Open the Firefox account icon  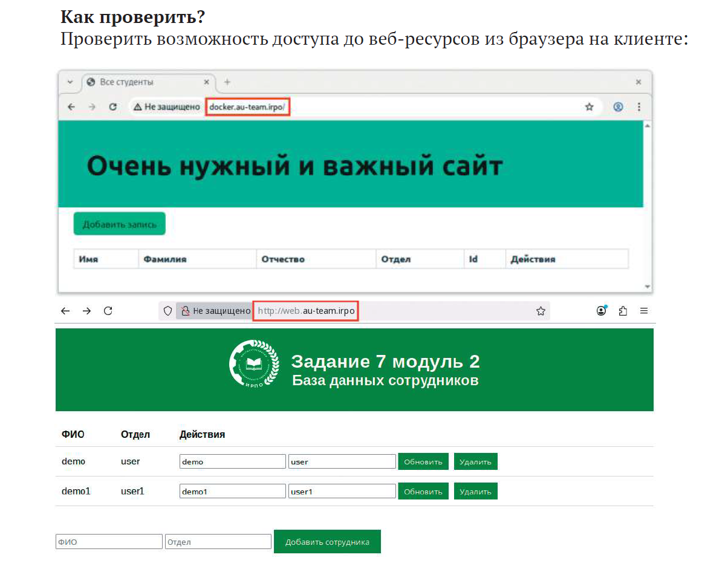pyautogui.click(x=602, y=311)
